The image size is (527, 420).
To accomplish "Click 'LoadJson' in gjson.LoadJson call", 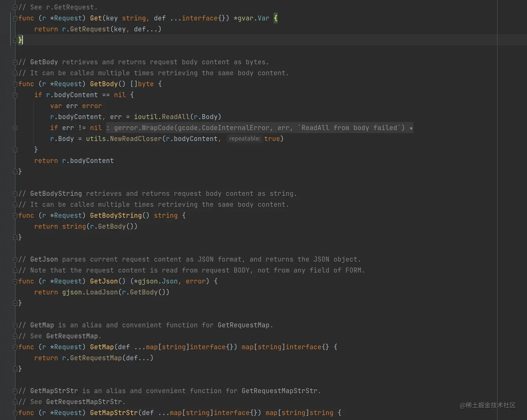I will click(x=102, y=292).
